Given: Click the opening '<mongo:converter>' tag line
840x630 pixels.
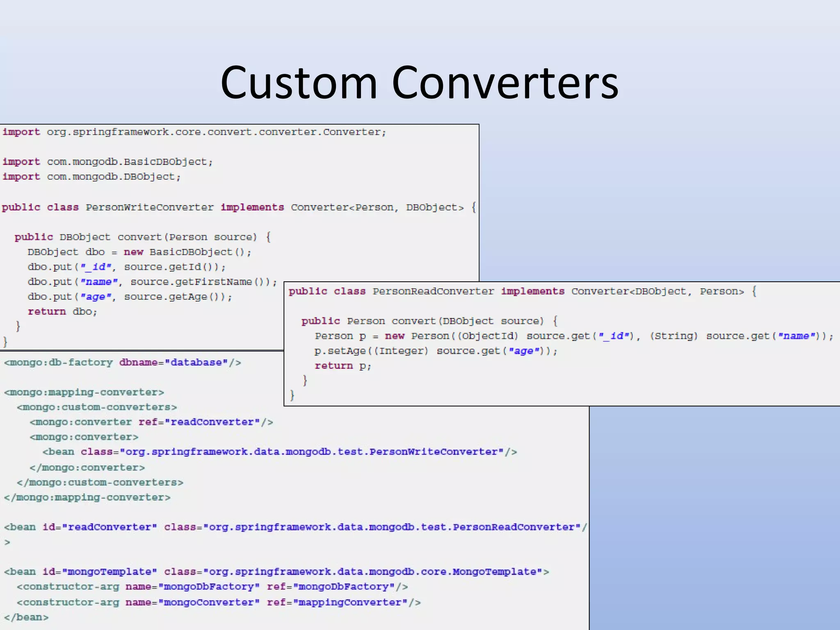Looking at the screenshot, I should [84, 437].
